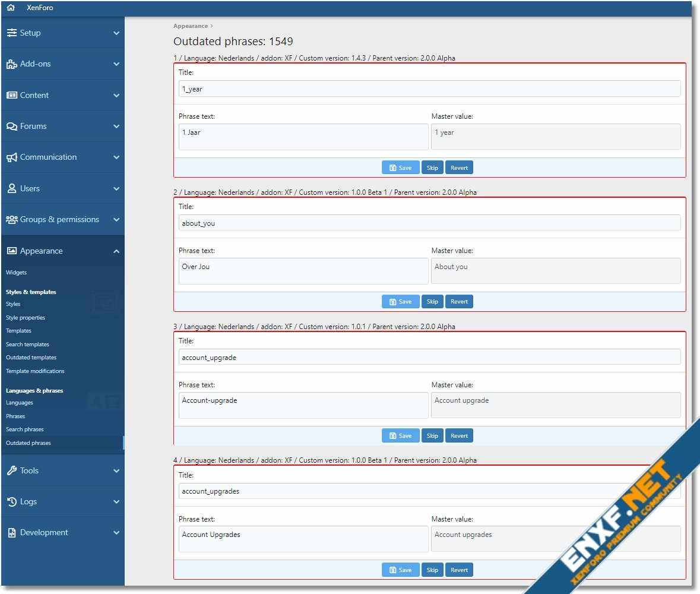
Task: Click the Tools wrench icon
Action: 12,470
